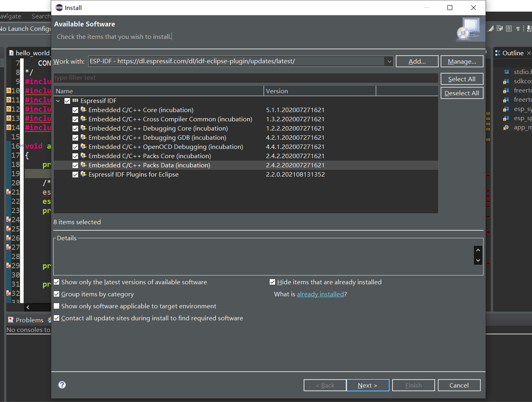Screen dimensions: 532x402
Task: Click the Manage... button
Action: pos(462,61)
